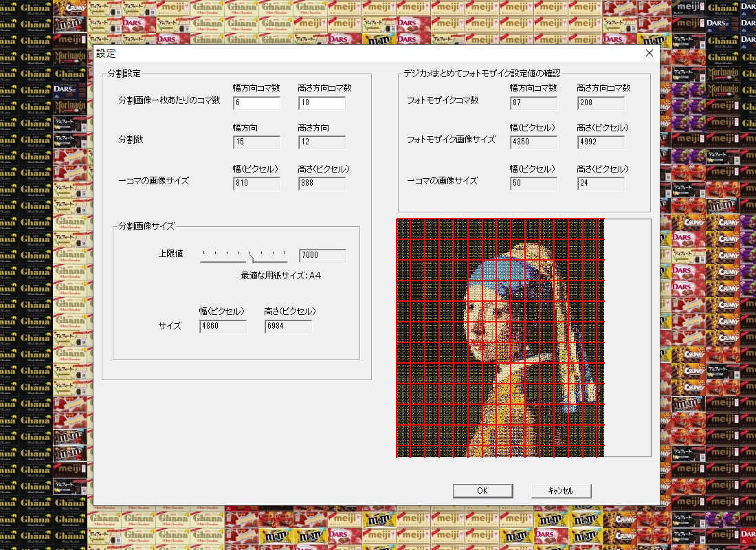Click サイズ width field showing 4860

(x=223, y=326)
